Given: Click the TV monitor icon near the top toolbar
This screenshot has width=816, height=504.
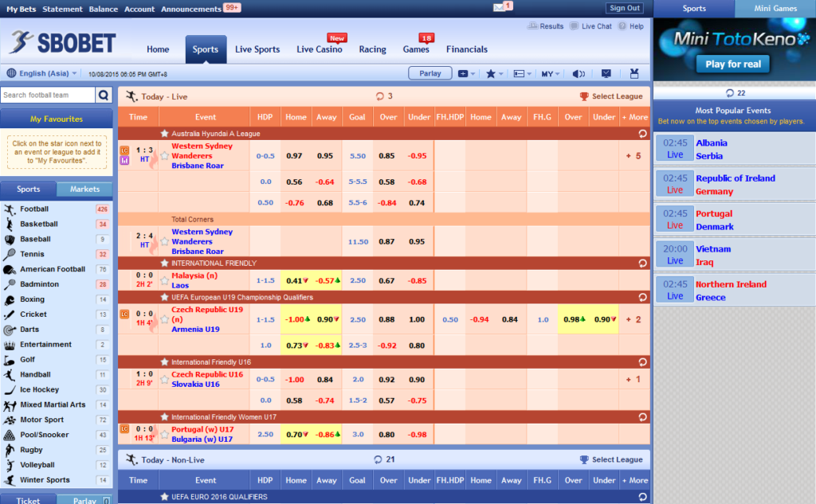Looking at the screenshot, I should (x=606, y=72).
